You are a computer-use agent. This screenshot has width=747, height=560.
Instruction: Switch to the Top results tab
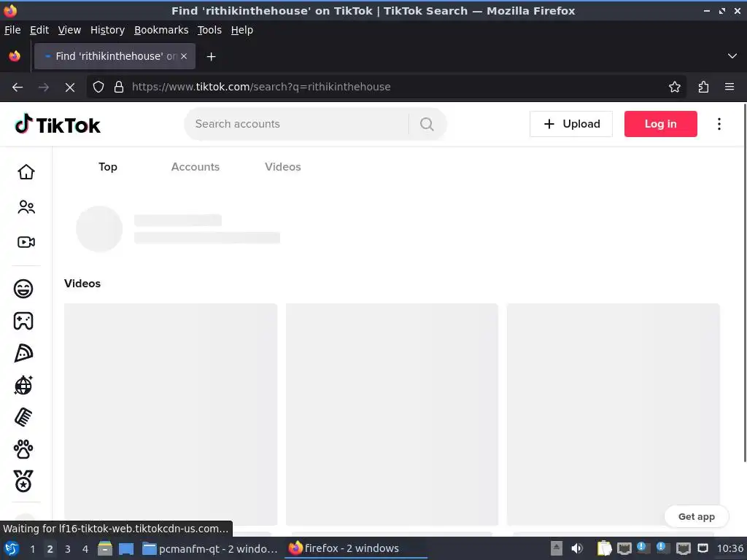pos(108,167)
